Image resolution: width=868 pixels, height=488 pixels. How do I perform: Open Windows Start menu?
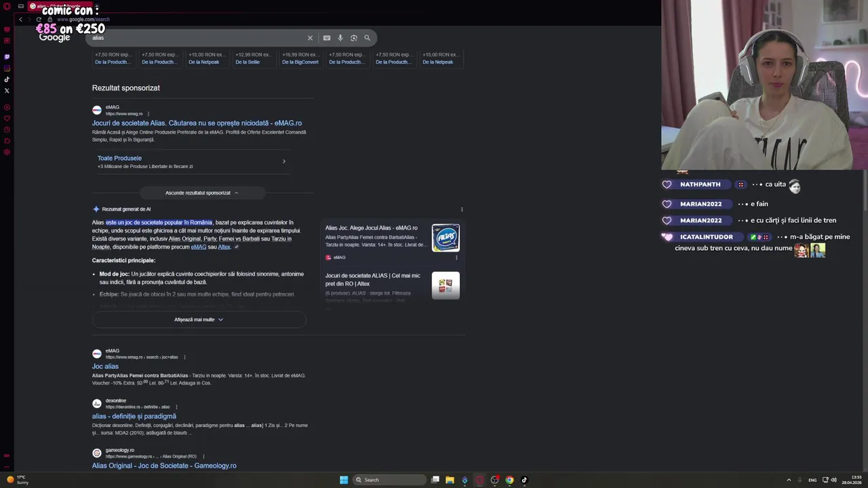coord(344,480)
